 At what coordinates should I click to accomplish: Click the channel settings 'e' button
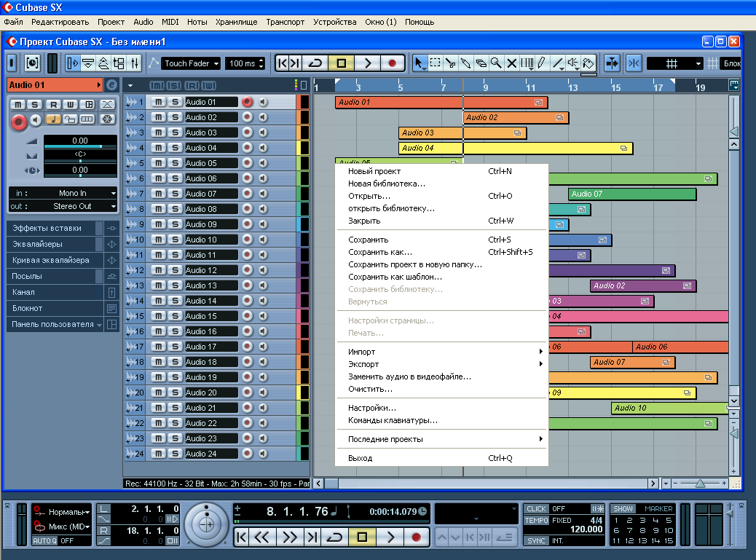pyautogui.click(x=111, y=84)
